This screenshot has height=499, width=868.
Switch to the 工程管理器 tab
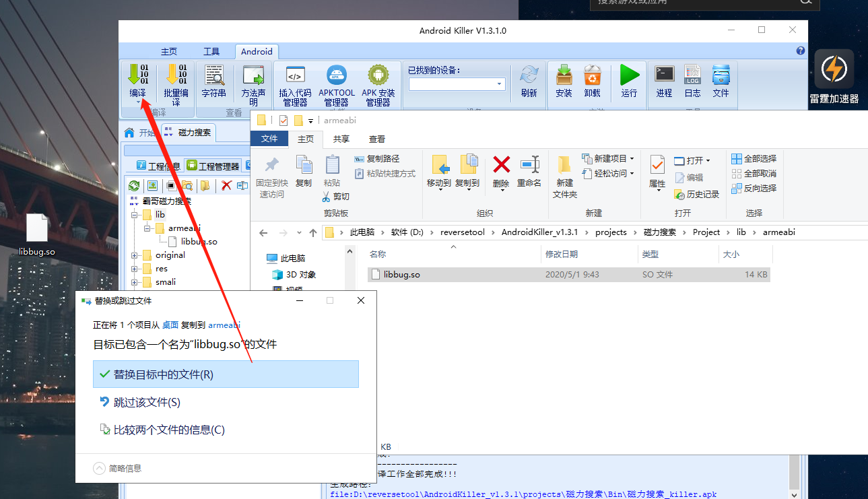point(213,166)
